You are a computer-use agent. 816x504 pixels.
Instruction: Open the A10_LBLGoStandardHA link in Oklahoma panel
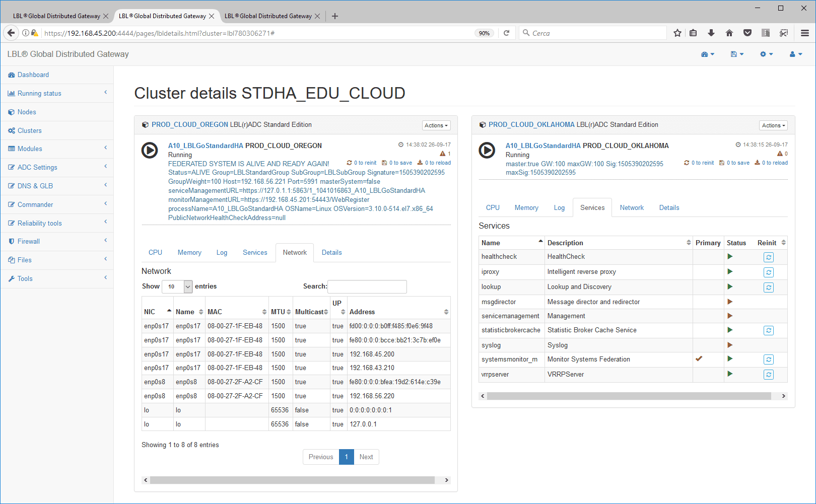point(543,146)
